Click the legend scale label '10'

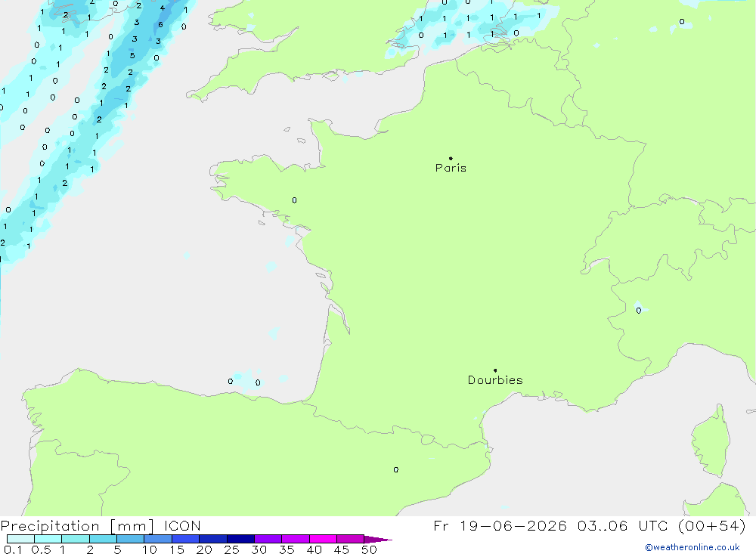pyautogui.click(x=150, y=549)
